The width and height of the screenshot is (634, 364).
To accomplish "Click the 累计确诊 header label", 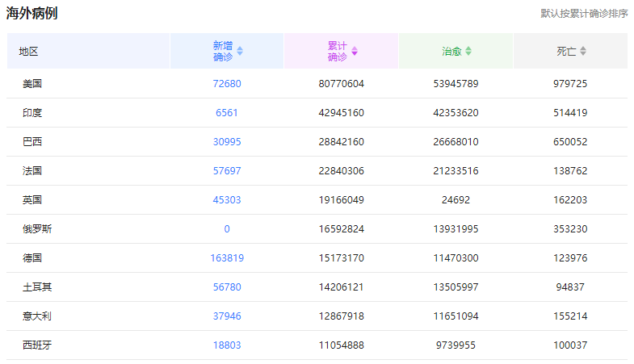I will (338, 51).
